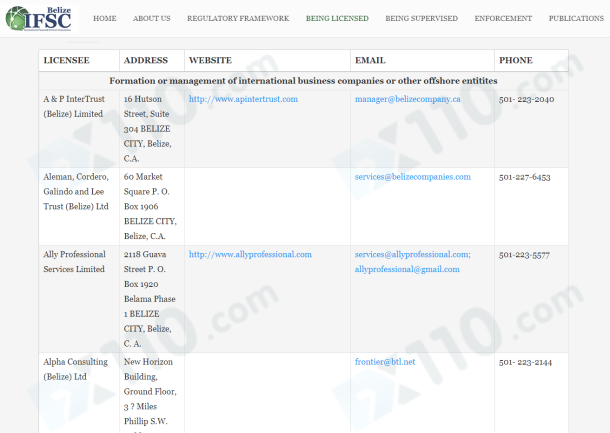610x433 pixels.
Task: Visit http://www.apintertrust.com link
Action: click(x=244, y=99)
